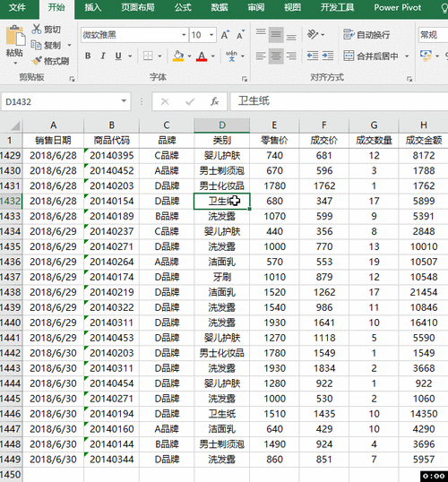Expand the Paste options arrow
448x482 pixels.
(x=15, y=63)
